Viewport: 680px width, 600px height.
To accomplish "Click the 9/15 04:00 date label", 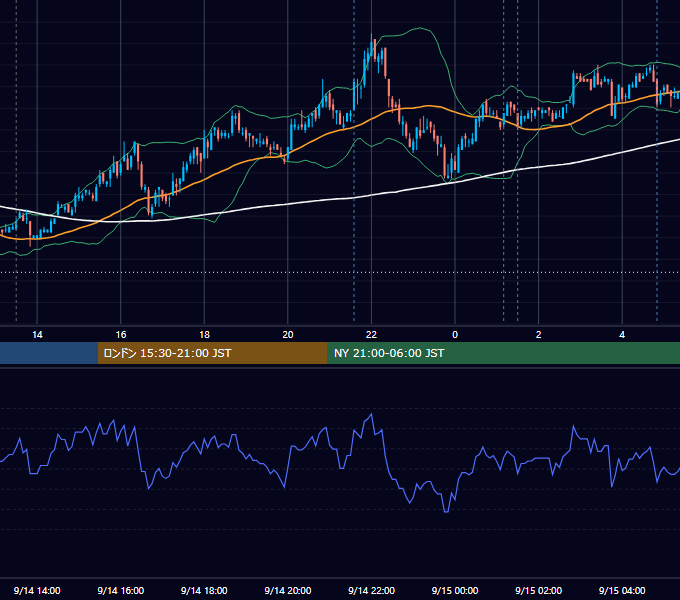I will click(x=622, y=590).
